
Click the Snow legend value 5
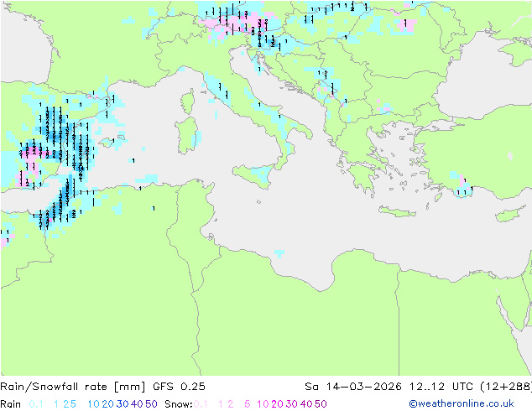[x=248, y=404]
